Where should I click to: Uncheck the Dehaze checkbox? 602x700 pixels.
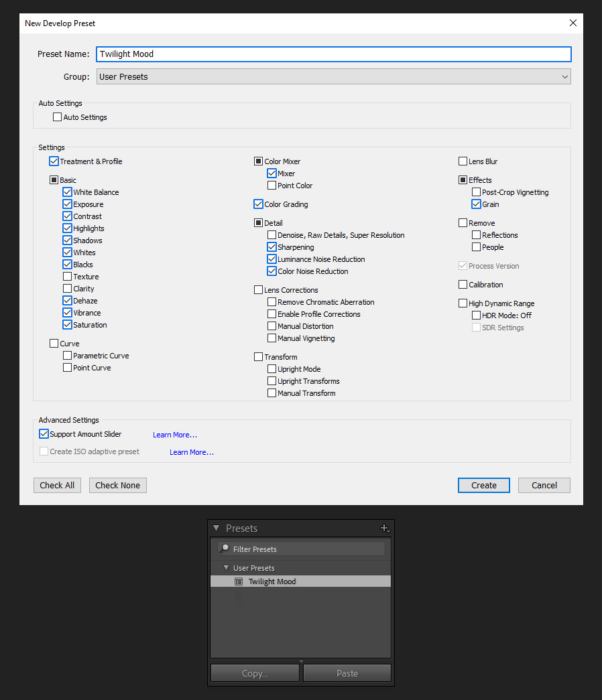pyautogui.click(x=68, y=301)
